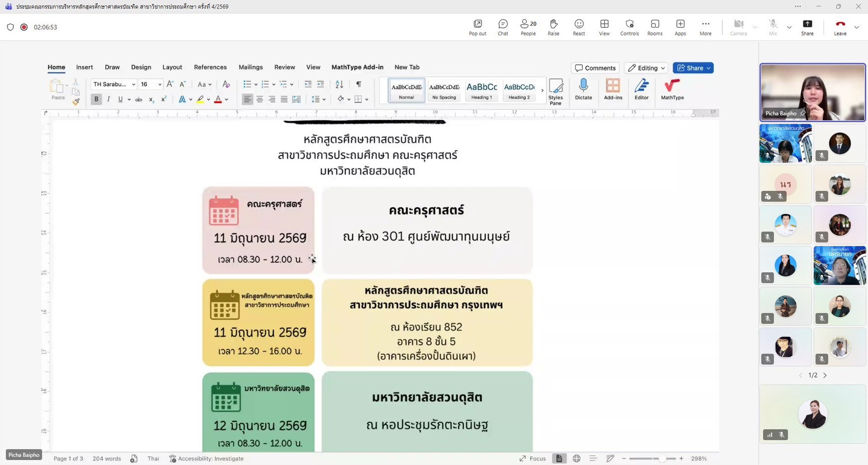Expand the styles gallery arrow

click(542, 90)
